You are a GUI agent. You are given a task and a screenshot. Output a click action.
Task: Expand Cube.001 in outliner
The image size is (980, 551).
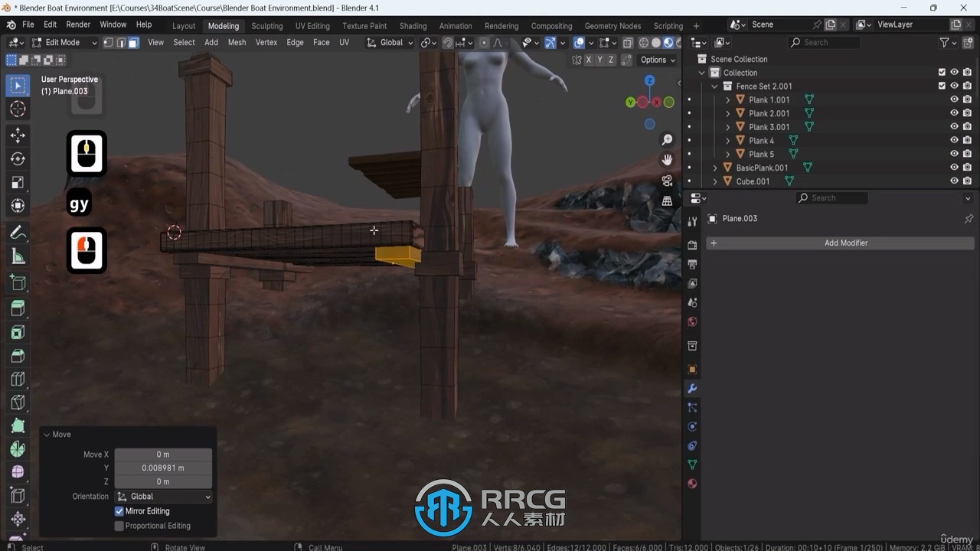point(715,181)
